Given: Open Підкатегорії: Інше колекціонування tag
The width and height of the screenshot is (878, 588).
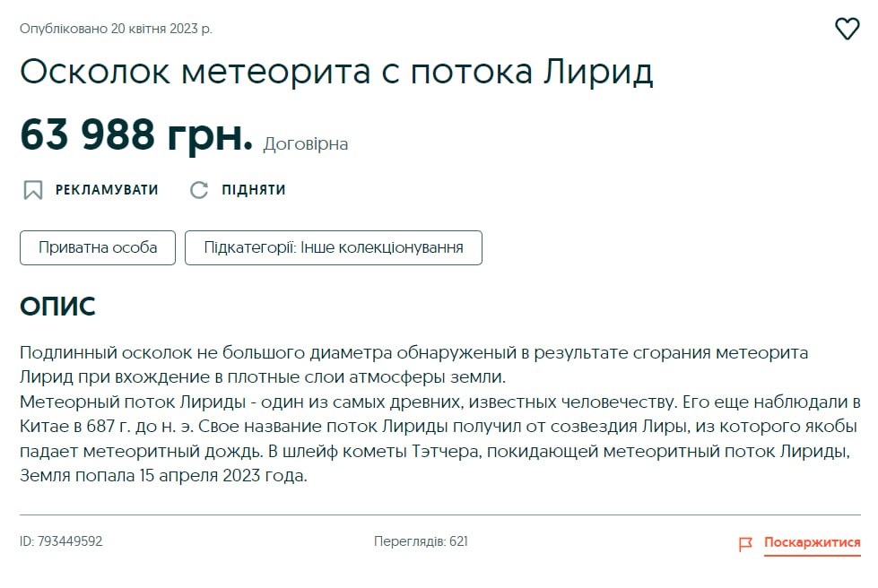Looking at the screenshot, I should coord(333,248).
